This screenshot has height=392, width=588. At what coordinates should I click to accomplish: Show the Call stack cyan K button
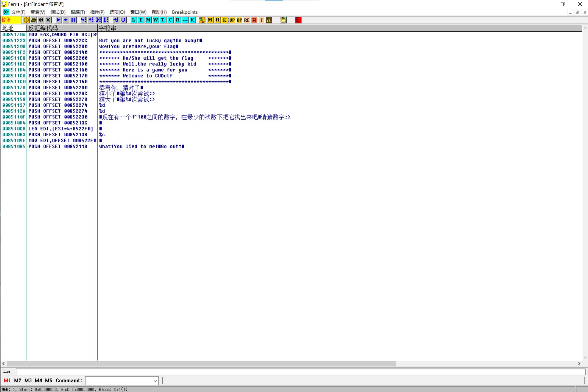(x=192, y=20)
